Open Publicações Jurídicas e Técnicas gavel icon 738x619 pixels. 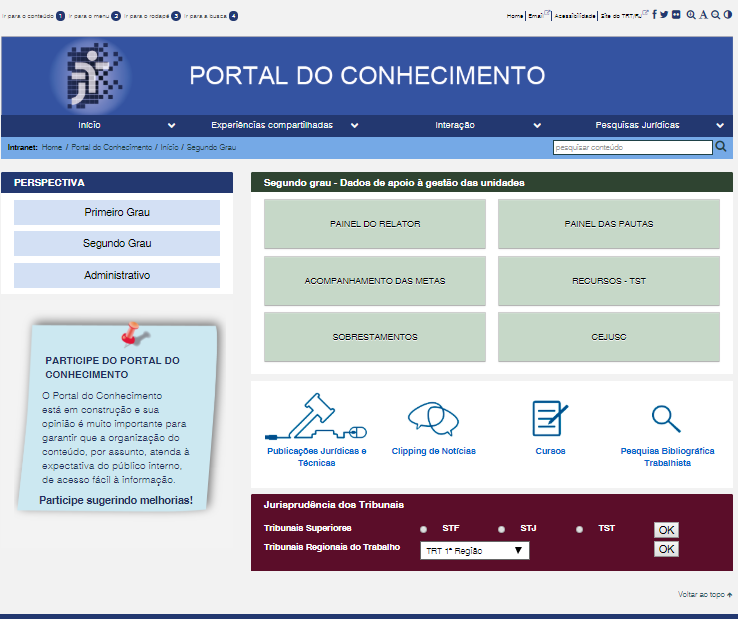316,418
